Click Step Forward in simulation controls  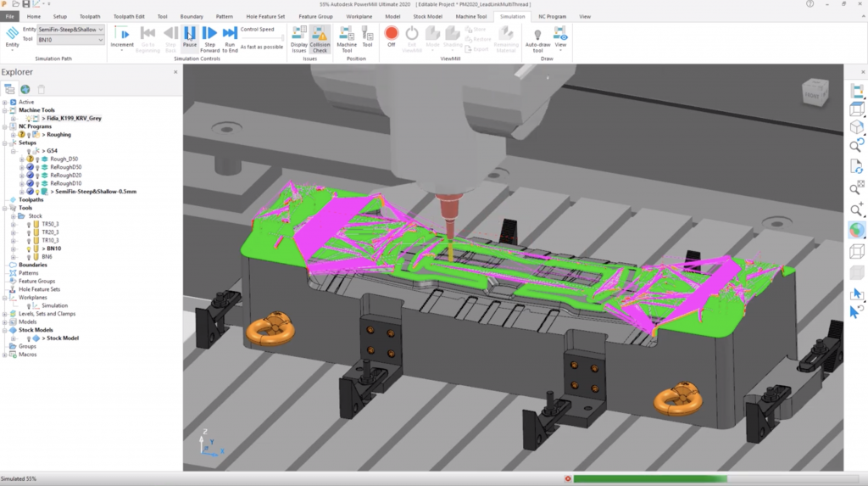pos(210,39)
